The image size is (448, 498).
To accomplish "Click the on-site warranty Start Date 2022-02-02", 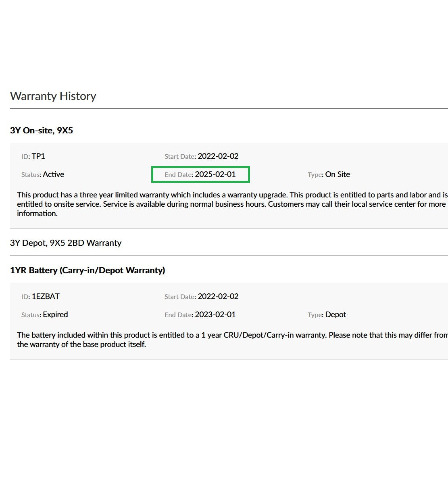I will [x=218, y=156].
